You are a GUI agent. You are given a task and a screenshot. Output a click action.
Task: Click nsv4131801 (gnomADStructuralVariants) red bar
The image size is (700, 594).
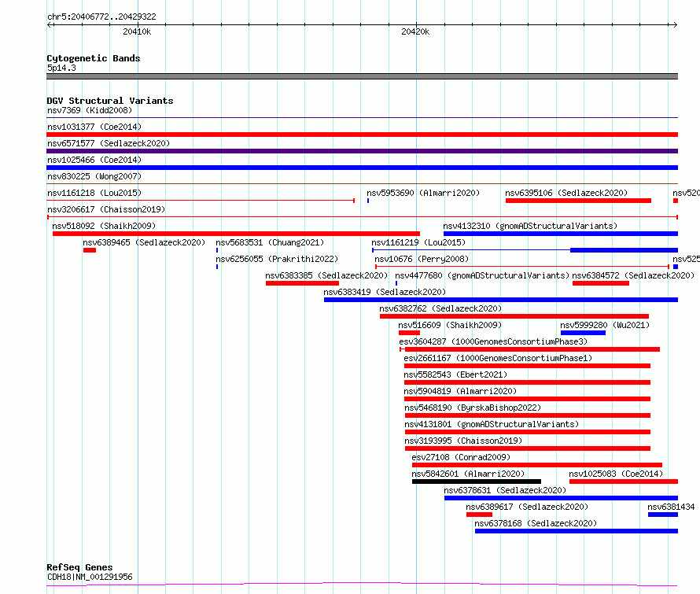528,432
